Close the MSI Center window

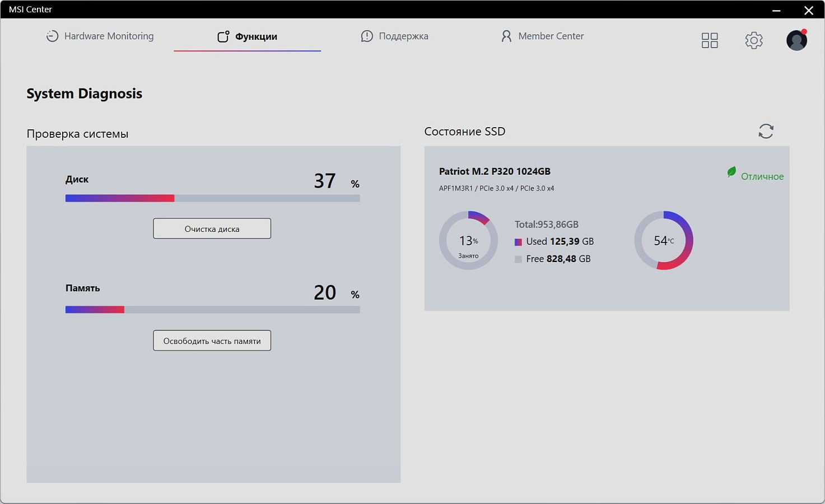809,10
